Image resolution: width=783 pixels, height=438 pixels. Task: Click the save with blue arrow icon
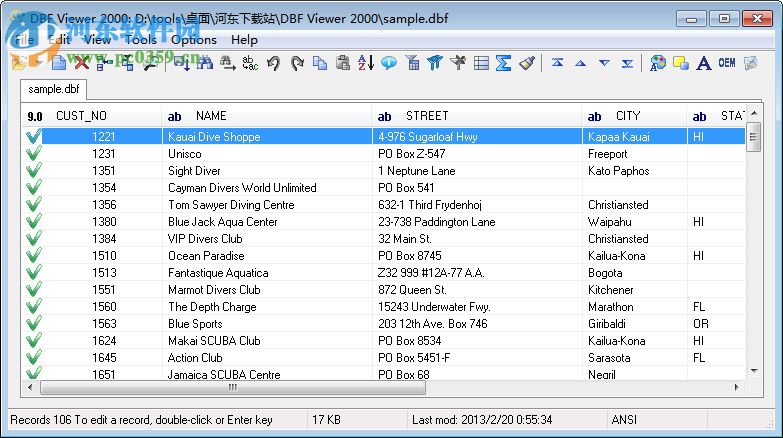coord(181,63)
